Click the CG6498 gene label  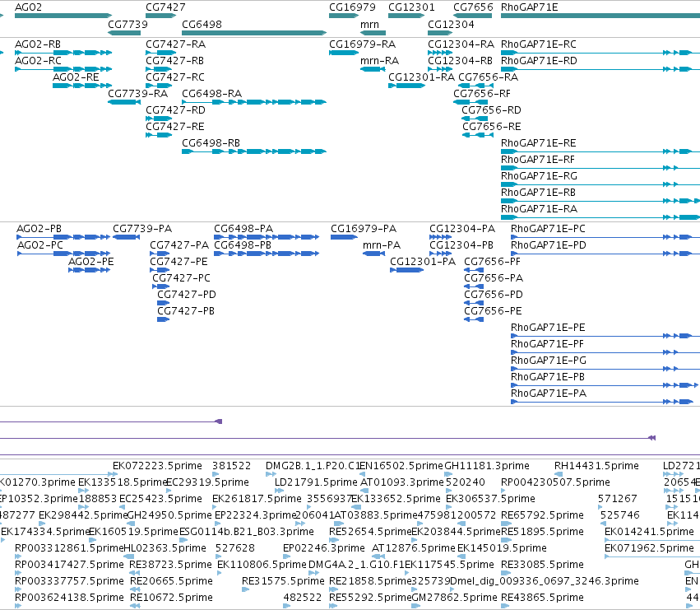coord(202,24)
